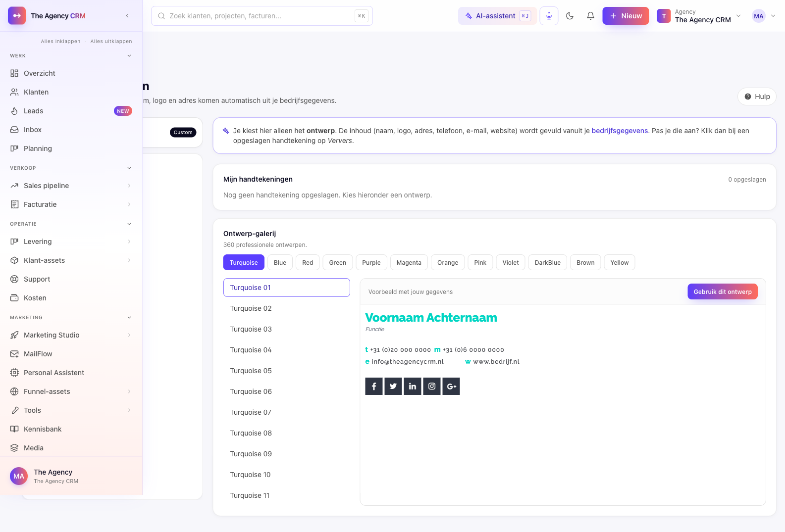The image size is (785, 532).
Task: Select the Red color tab
Action: 308,262
